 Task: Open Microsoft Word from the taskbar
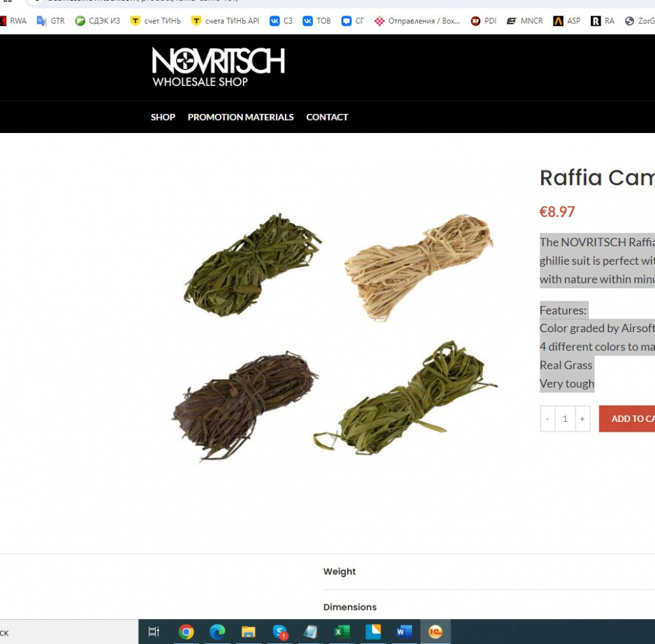coord(403,632)
